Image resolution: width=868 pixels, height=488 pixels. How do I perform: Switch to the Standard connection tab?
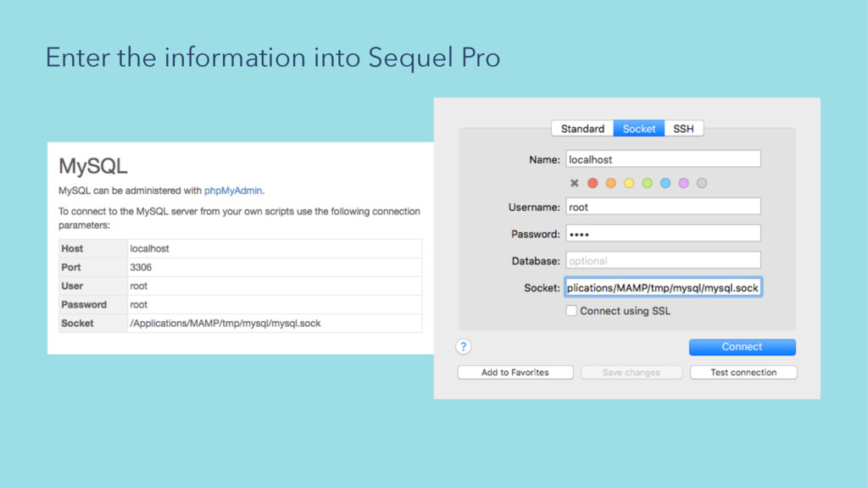click(x=582, y=129)
